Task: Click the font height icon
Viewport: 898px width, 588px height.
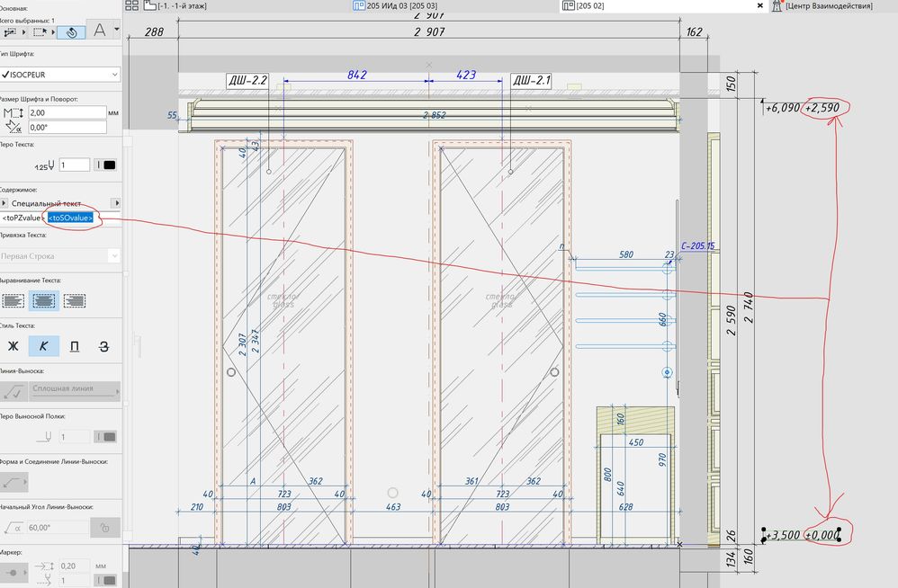Action: point(13,112)
